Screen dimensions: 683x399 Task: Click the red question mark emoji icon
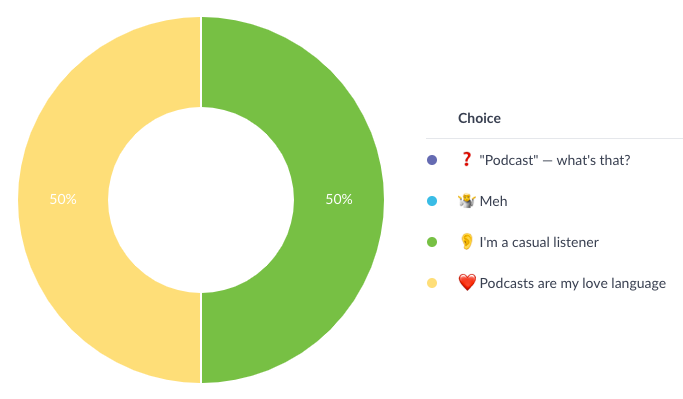[x=467, y=159]
